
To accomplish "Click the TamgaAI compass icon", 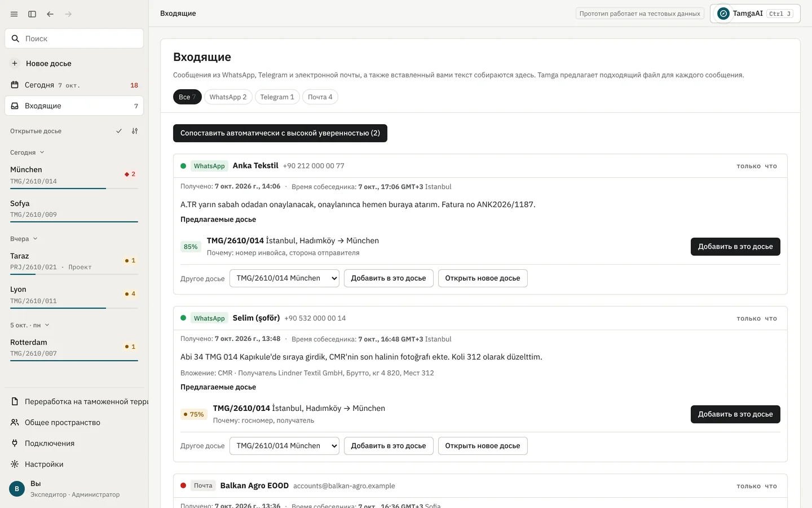I will coord(723,14).
